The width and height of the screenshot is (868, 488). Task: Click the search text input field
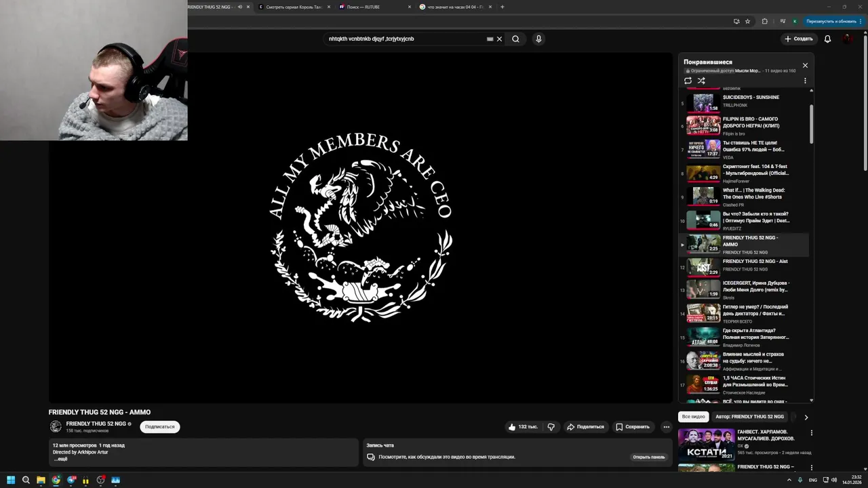[406, 39]
